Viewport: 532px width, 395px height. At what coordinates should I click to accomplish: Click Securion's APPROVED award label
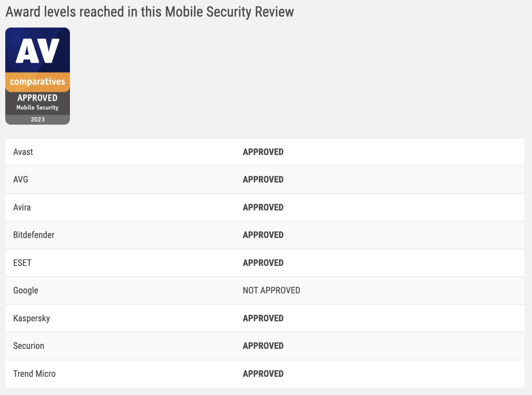click(x=263, y=346)
